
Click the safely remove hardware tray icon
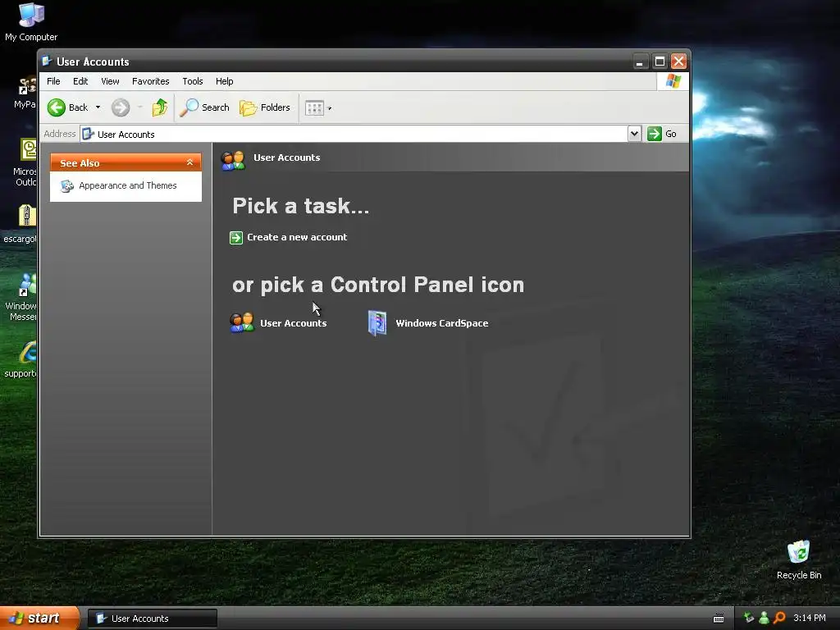click(x=749, y=618)
